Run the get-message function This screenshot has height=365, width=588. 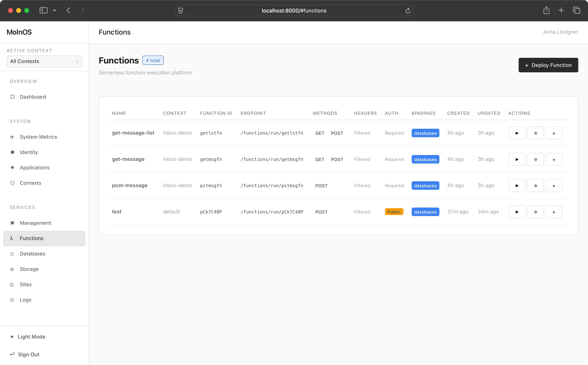point(517,159)
